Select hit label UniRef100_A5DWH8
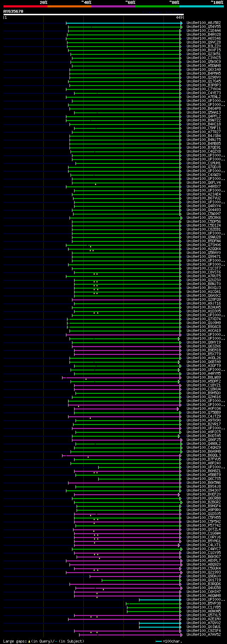 (204, 66)
